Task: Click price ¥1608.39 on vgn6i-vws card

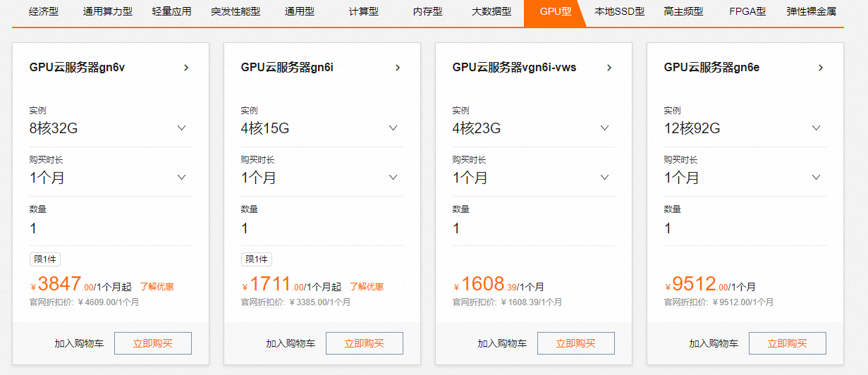Action: pos(486,284)
